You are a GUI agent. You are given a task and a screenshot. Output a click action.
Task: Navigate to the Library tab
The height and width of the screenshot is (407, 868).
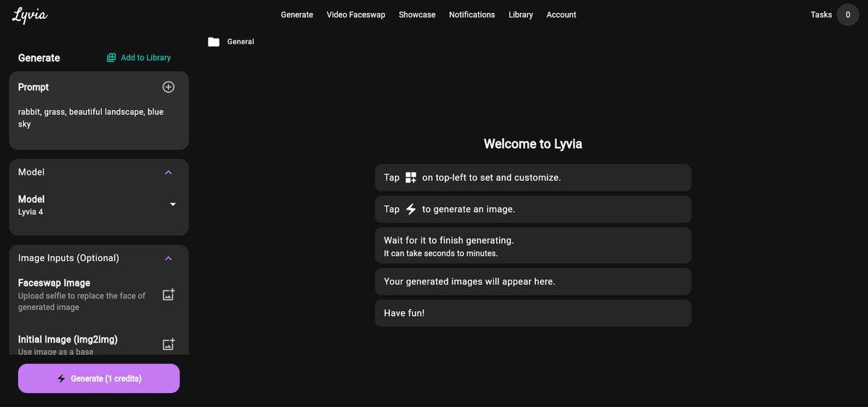(x=520, y=14)
